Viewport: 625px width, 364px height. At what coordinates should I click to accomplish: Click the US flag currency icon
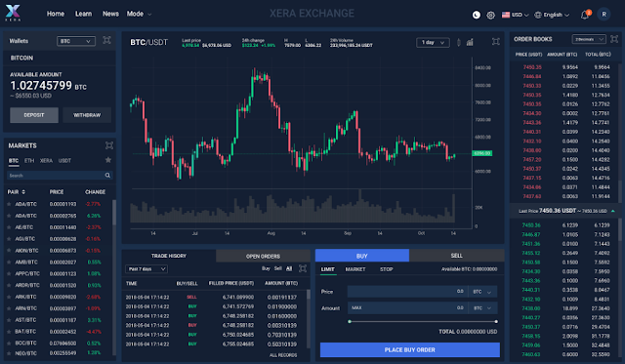(506, 15)
